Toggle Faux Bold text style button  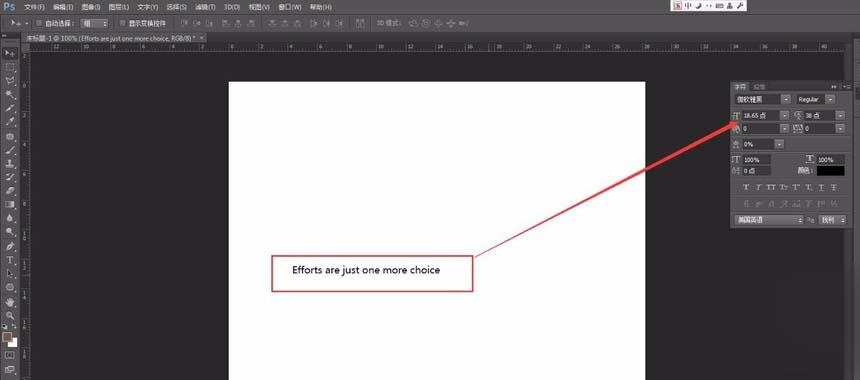click(x=746, y=188)
